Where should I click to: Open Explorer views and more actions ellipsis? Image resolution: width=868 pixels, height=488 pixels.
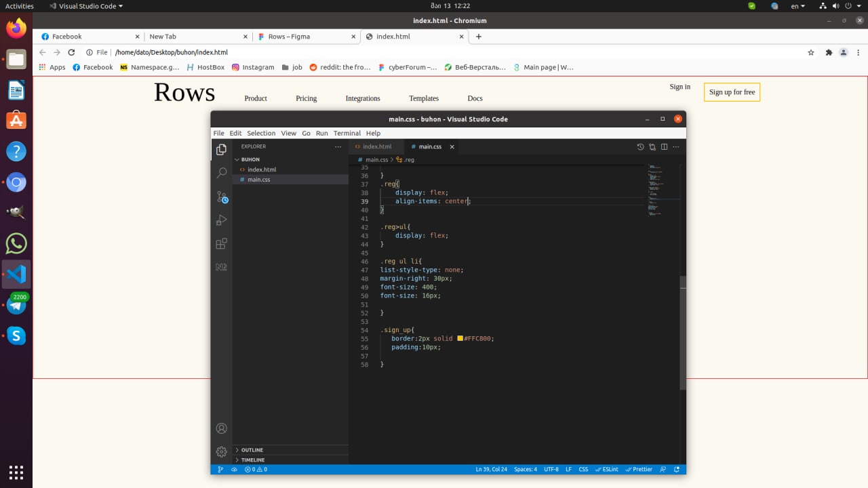[x=338, y=146]
